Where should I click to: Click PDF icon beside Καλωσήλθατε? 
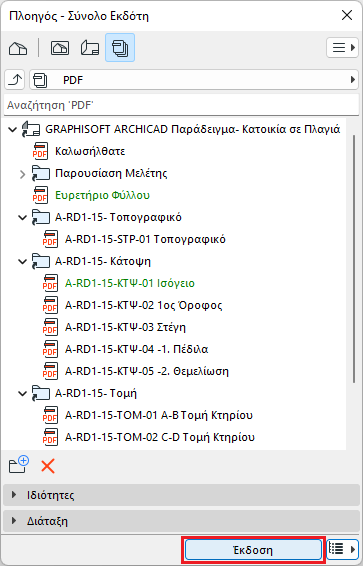click(40, 151)
